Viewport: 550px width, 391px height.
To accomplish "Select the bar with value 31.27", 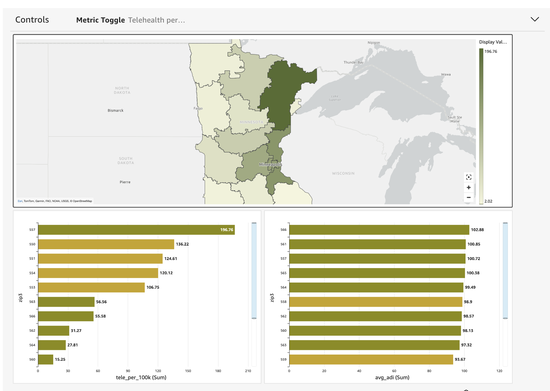I will click(x=54, y=331).
